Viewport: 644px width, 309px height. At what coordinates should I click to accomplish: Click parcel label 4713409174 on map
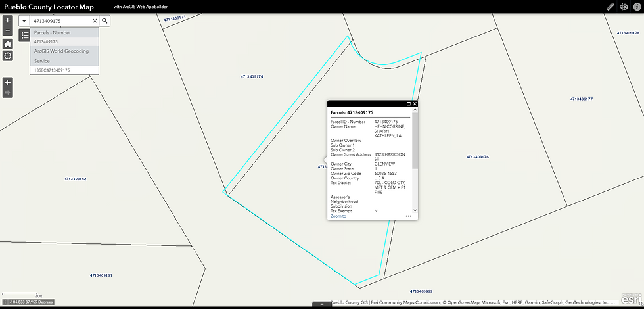point(252,76)
